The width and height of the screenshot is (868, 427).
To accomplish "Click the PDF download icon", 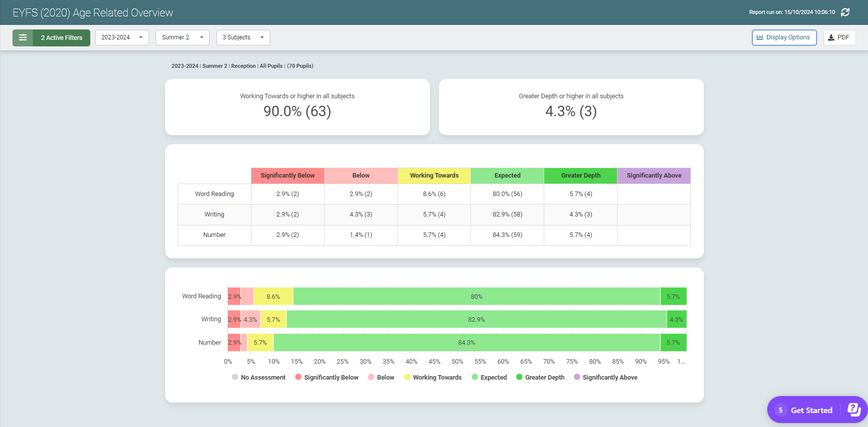I will [x=831, y=38].
